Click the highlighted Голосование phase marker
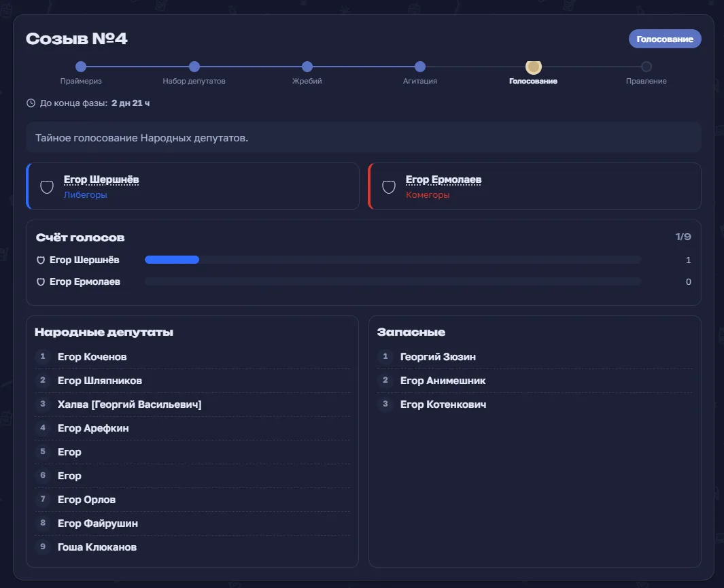 [533, 67]
